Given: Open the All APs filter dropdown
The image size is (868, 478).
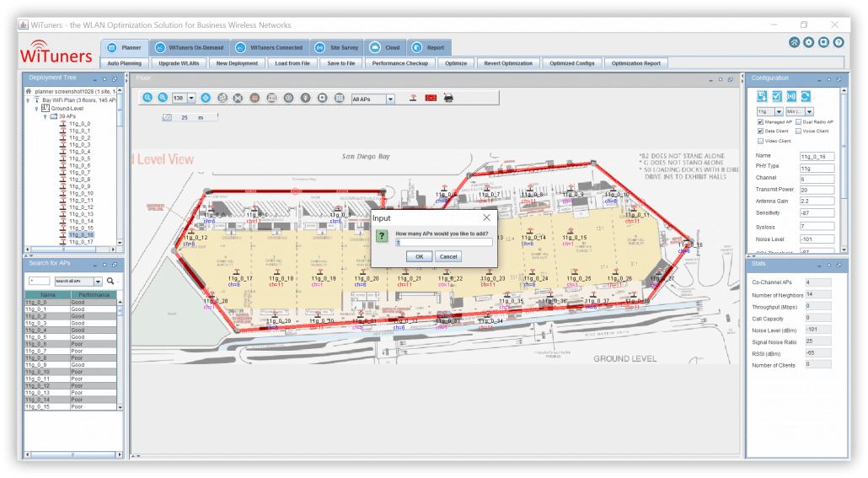Looking at the screenshot, I should tap(390, 99).
